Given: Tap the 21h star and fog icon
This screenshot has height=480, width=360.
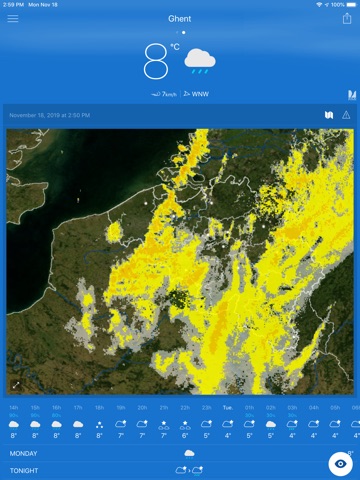Looking at the screenshot, I should [x=164, y=425].
